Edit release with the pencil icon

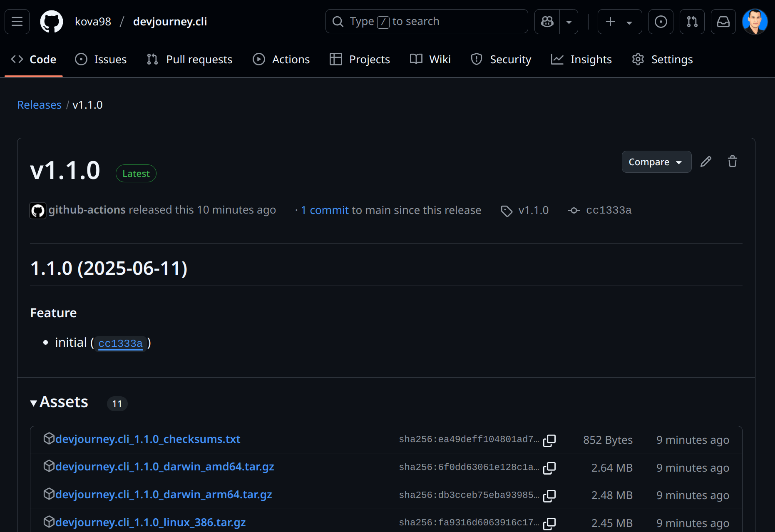[706, 162]
